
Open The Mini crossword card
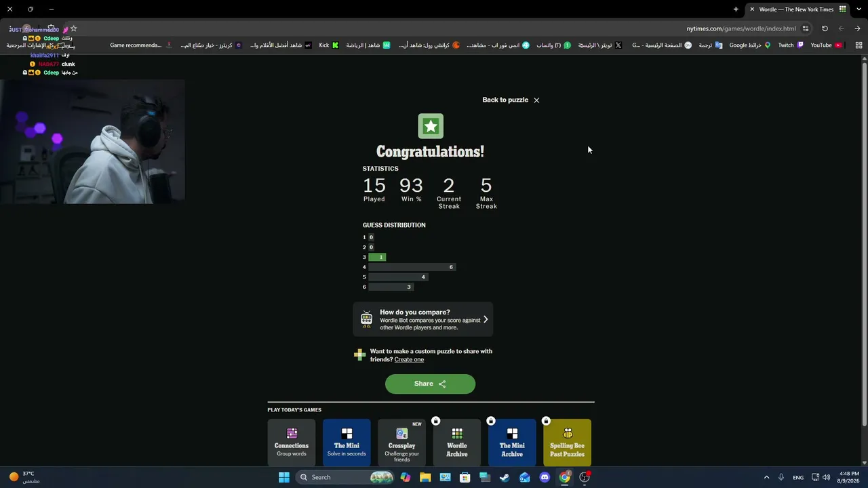pos(347,443)
